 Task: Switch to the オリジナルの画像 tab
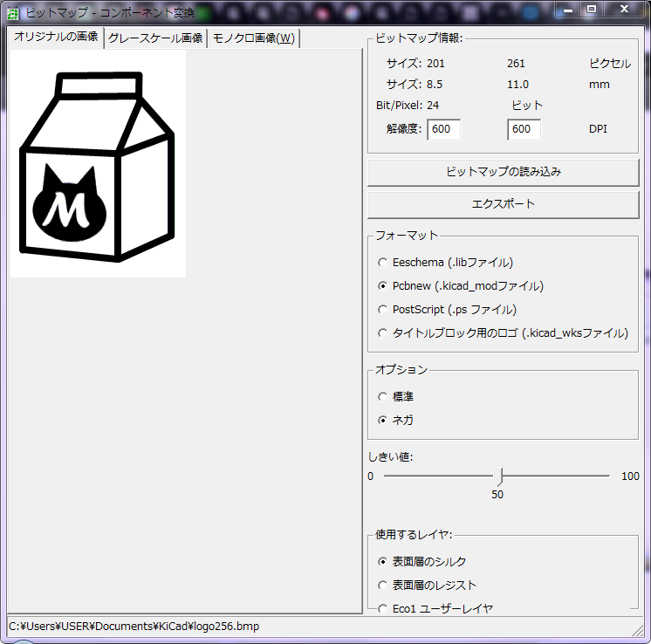tap(56, 38)
